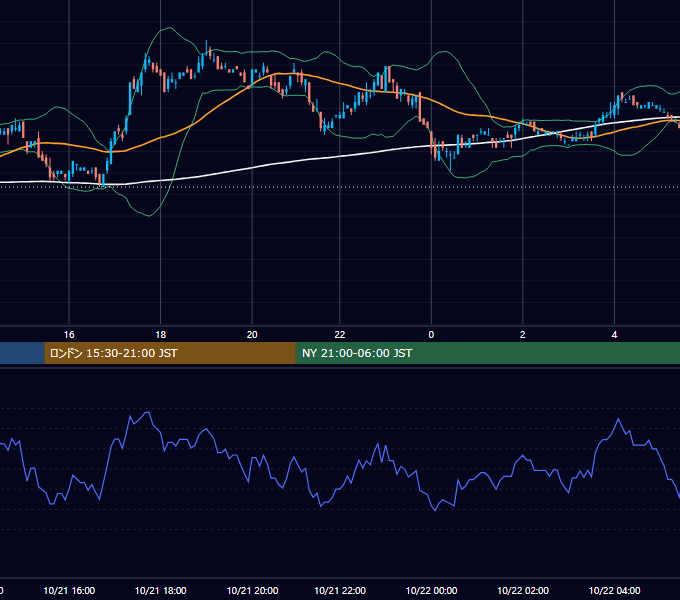Click the 10/22 04:00 date label
Image resolution: width=680 pixels, height=600 pixels.
(615, 590)
